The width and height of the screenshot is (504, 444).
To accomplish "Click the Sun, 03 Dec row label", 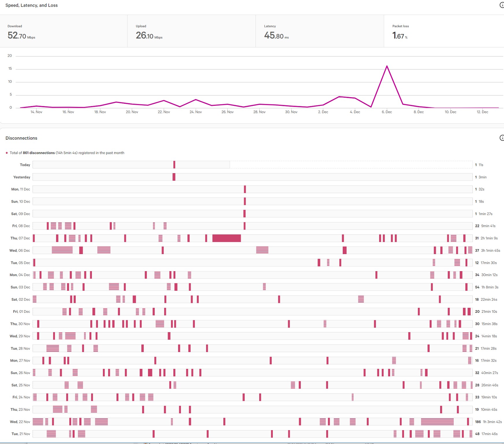I will click(21, 287).
